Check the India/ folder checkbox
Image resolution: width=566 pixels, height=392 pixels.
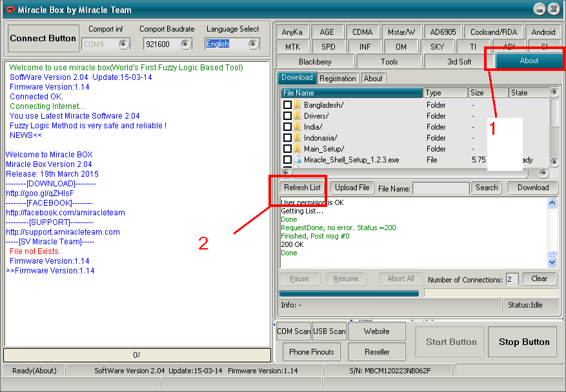[287, 127]
